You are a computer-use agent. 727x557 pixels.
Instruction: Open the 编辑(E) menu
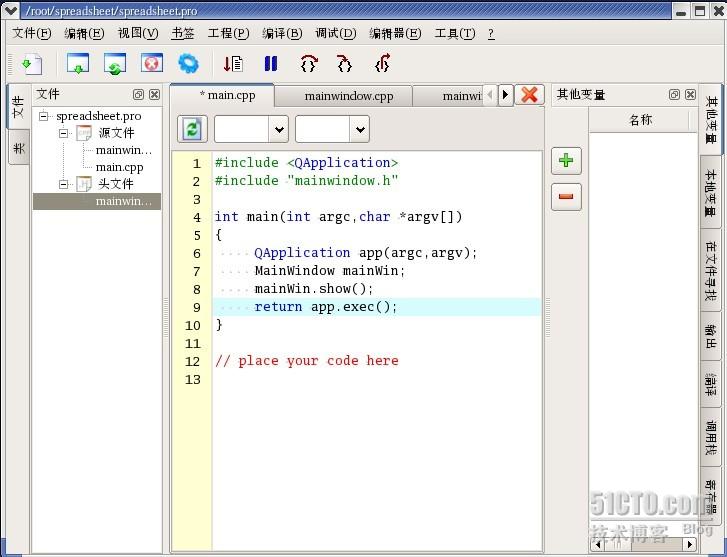click(x=84, y=33)
